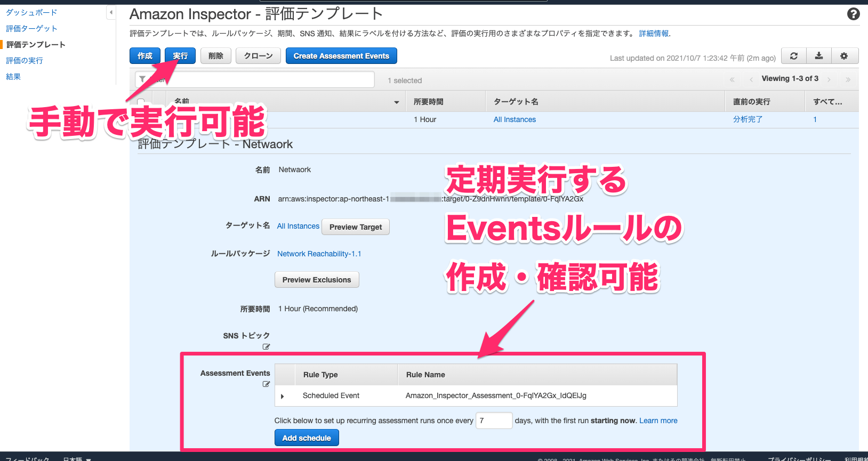Screen dimensions: 868x461
Task: Jump to last page double chevron
Action: tap(848, 79)
